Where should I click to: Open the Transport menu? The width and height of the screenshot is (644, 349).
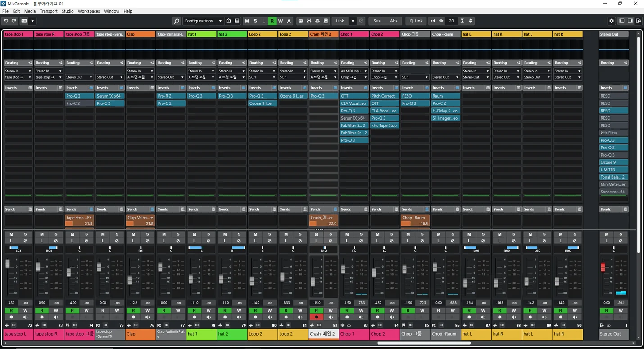(49, 11)
